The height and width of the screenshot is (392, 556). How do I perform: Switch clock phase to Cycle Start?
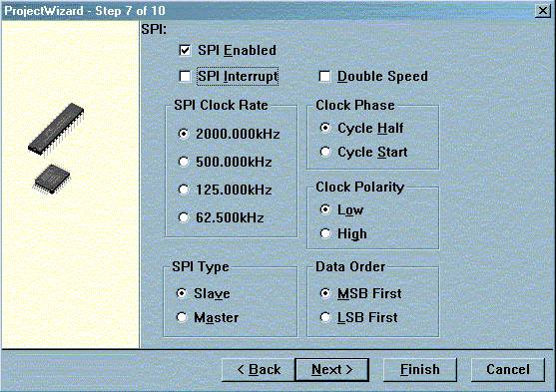pyautogui.click(x=325, y=152)
